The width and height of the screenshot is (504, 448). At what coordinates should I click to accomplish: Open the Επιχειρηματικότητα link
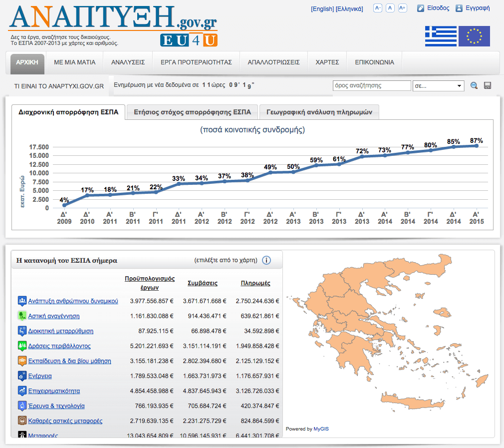point(54,391)
